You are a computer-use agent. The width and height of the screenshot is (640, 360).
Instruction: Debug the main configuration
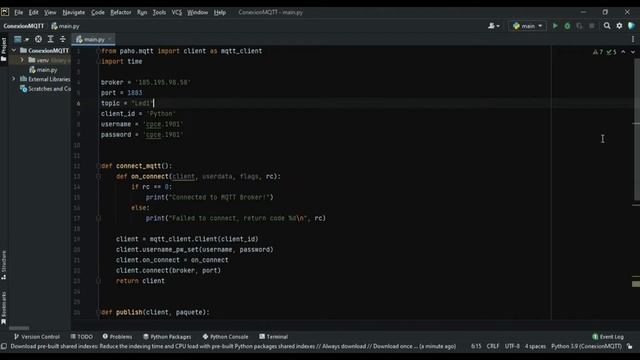(x=567, y=26)
